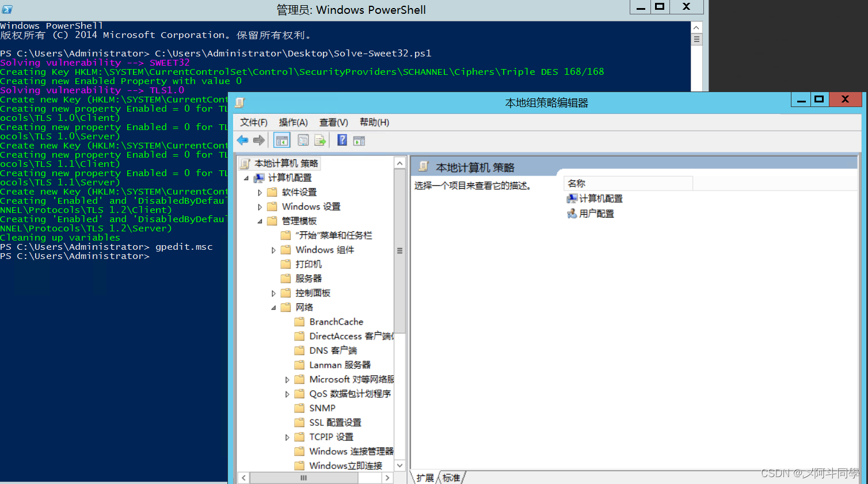Minimize the Group Policy Editor window

click(x=801, y=100)
